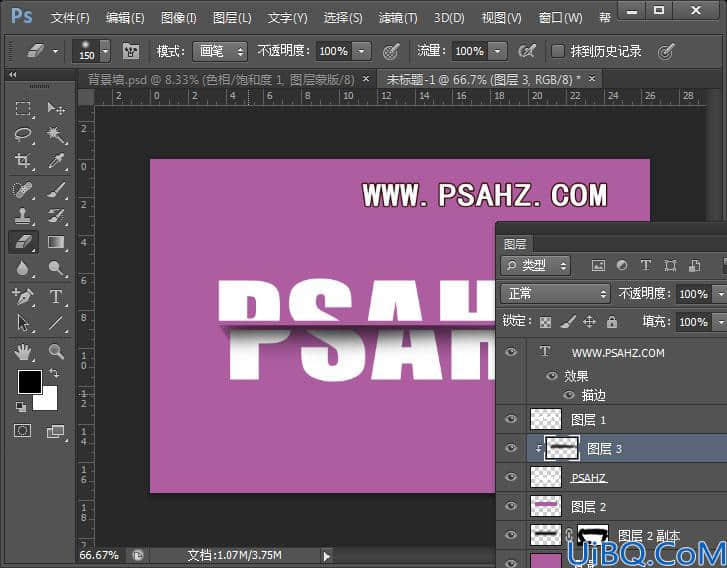Lock transparent pixels icon
Viewport: 727px width, 568px height.
[546, 322]
